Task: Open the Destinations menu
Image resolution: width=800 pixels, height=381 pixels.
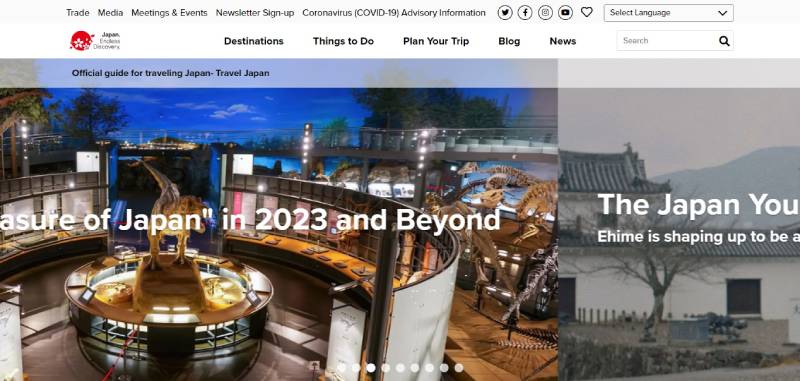Action: (254, 41)
